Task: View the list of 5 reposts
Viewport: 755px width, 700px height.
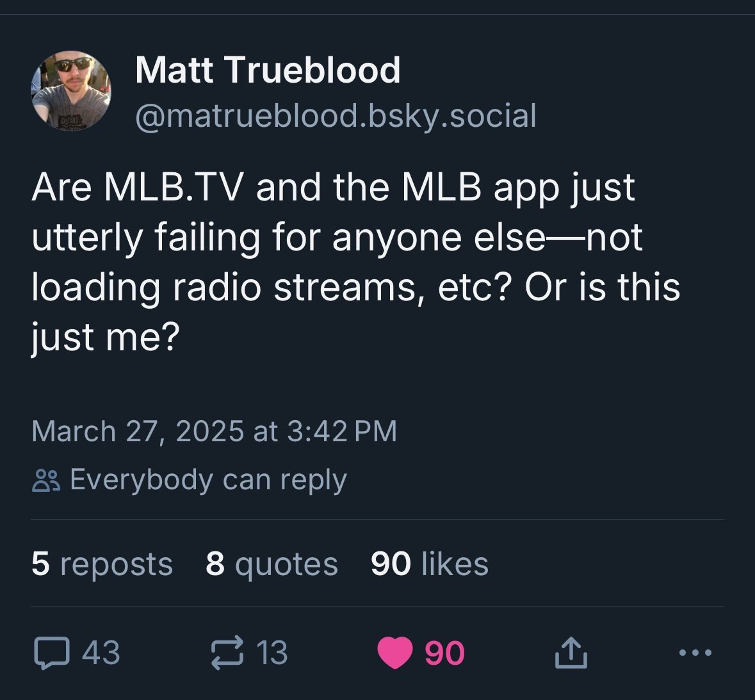Action: [102, 564]
